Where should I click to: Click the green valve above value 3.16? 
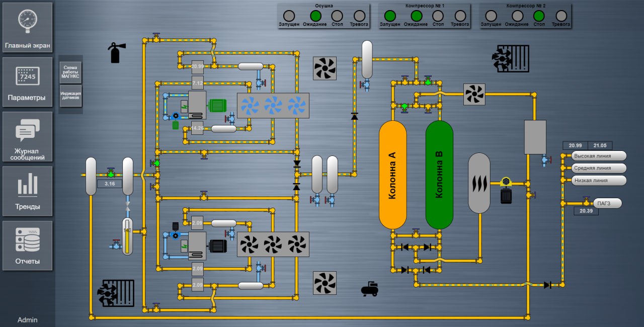pyautogui.click(x=111, y=174)
